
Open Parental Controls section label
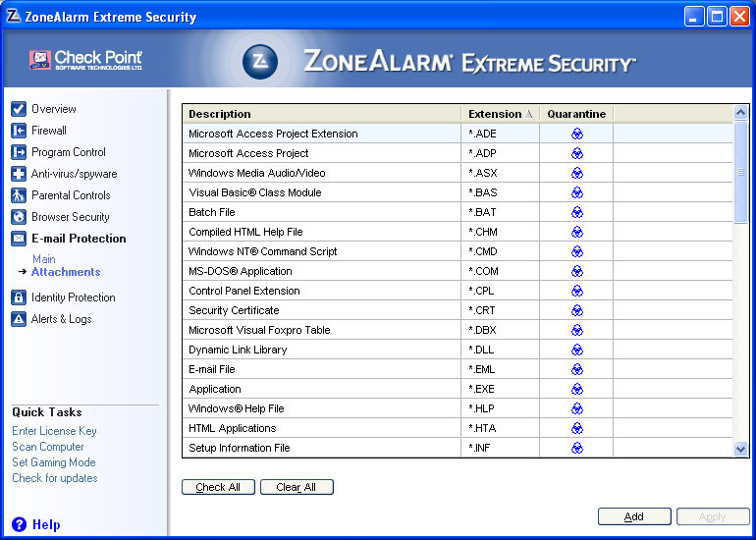(x=71, y=195)
